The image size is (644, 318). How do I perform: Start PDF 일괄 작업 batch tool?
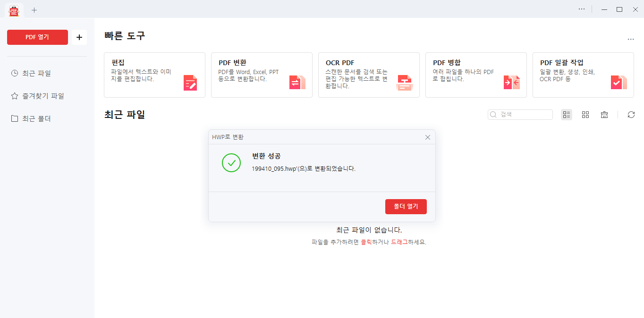tap(583, 75)
